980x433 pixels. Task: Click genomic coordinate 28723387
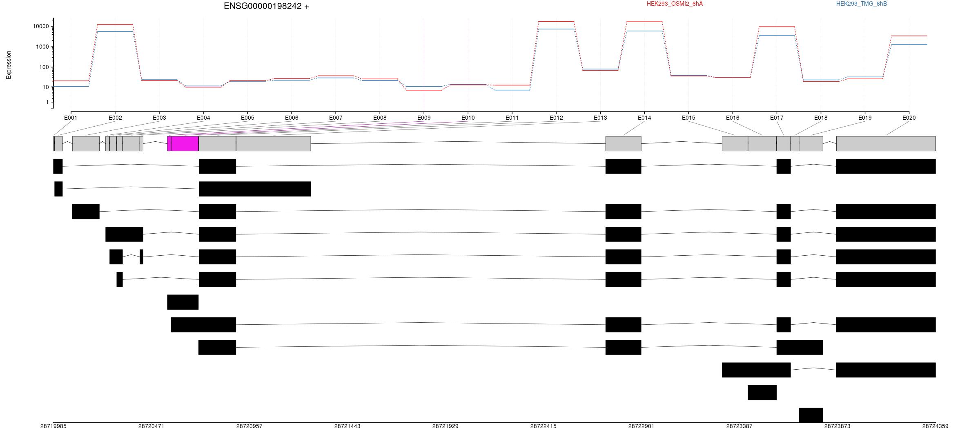pyautogui.click(x=739, y=426)
